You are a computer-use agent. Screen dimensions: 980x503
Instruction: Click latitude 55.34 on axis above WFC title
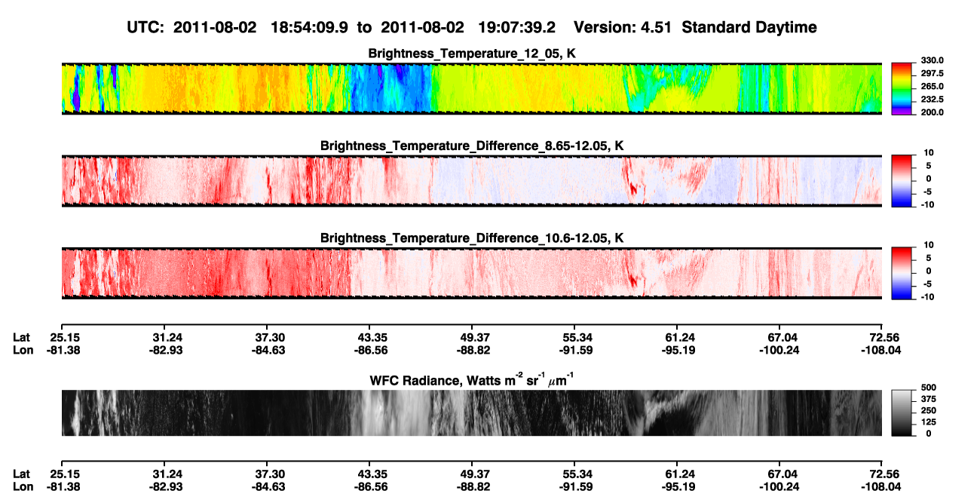574,337
